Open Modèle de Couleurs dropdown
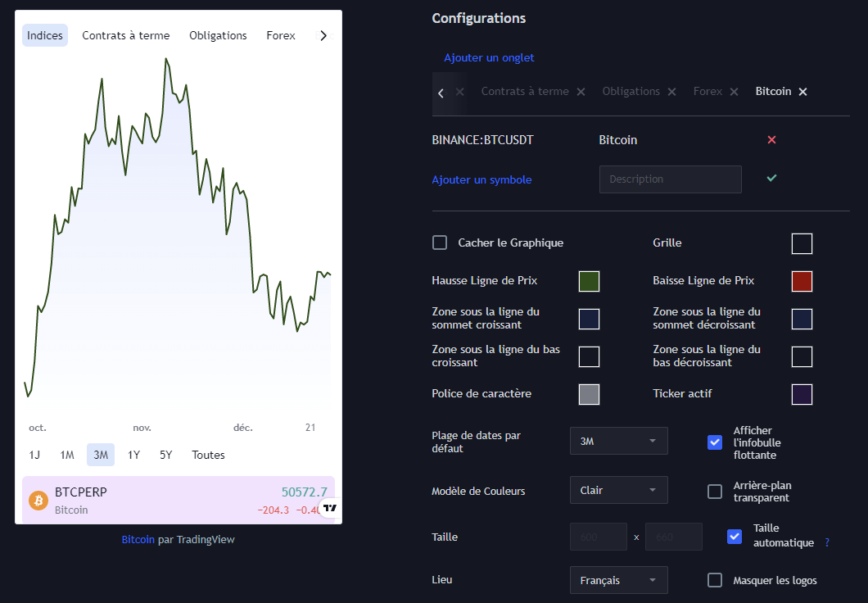The width and height of the screenshot is (868, 603). (618, 490)
